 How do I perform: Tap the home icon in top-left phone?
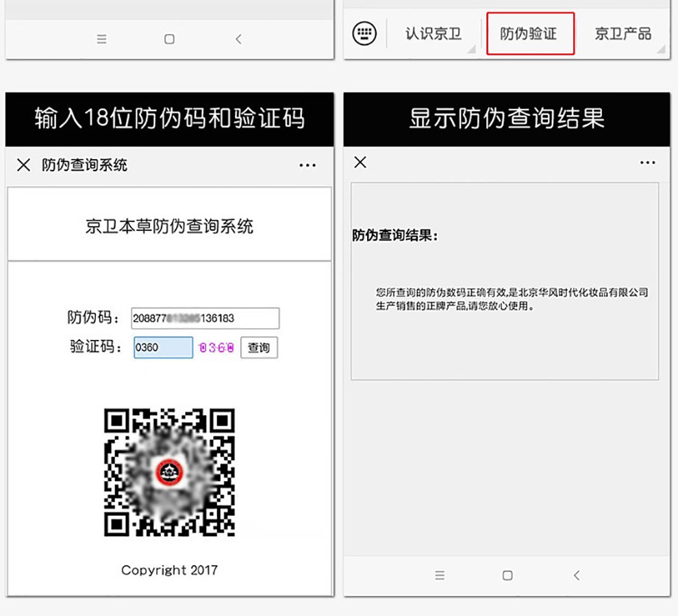(x=170, y=39)
